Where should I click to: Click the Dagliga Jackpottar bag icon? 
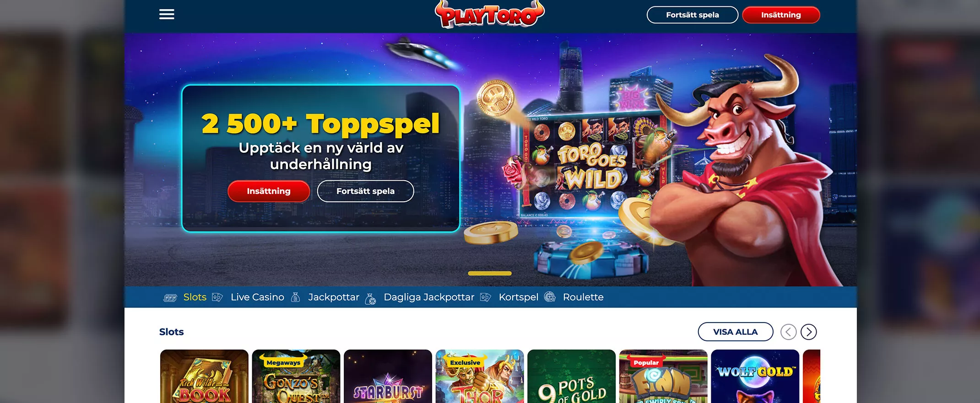[x=370, y=299]
